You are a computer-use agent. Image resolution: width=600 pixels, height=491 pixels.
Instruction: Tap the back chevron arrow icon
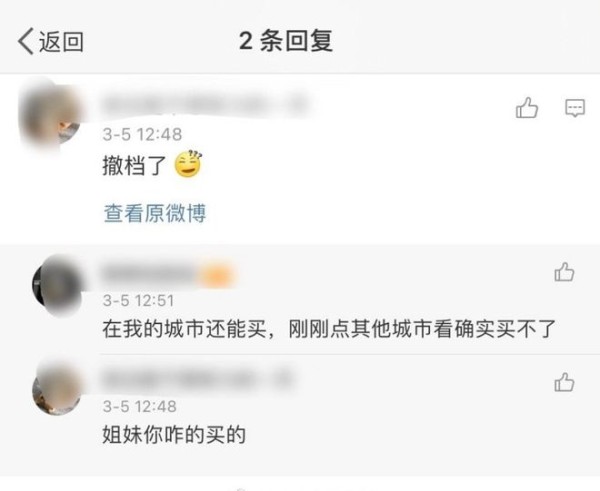(26, 41)
